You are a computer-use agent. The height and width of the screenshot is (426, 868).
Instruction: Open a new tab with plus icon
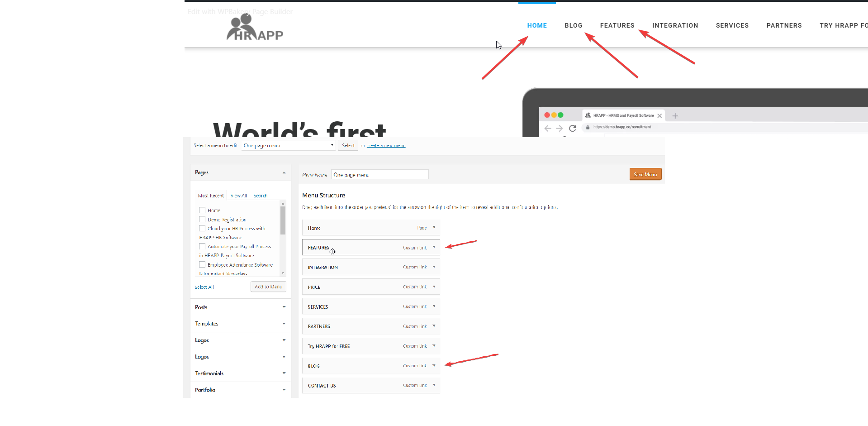point(675,116)
